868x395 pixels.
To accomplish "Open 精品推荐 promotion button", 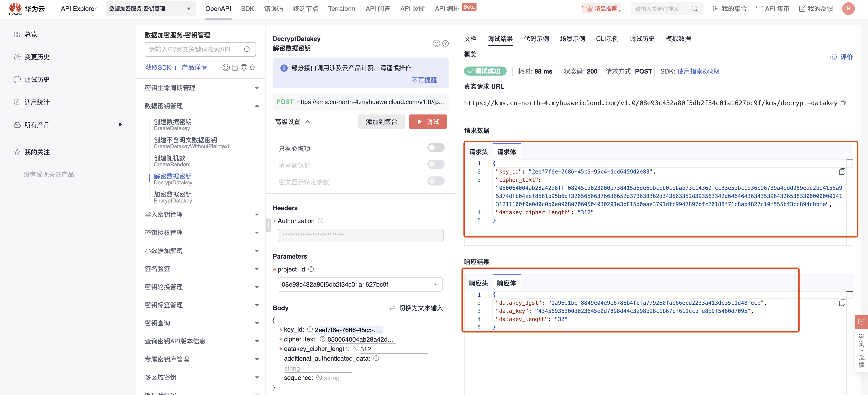I will tap(602, 9).
